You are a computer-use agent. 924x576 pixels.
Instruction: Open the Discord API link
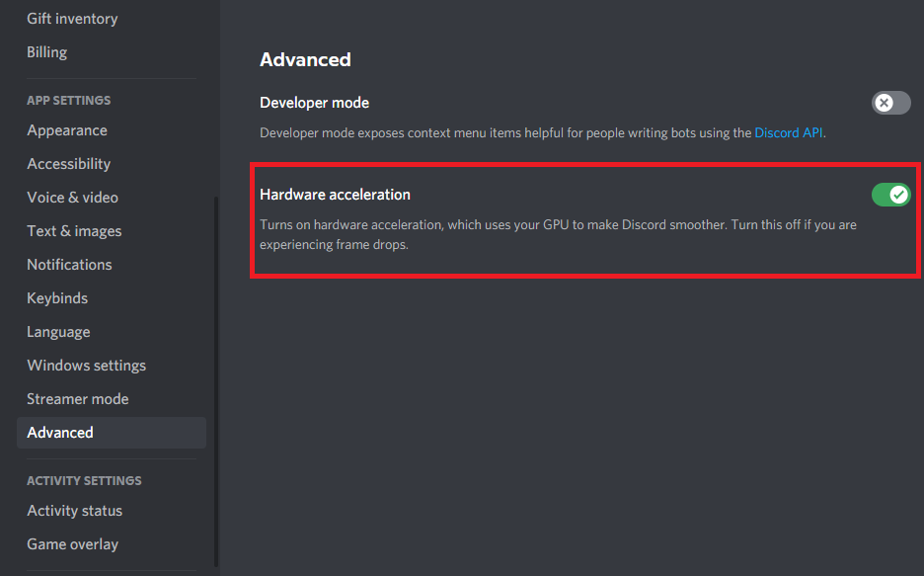(788, 132)
